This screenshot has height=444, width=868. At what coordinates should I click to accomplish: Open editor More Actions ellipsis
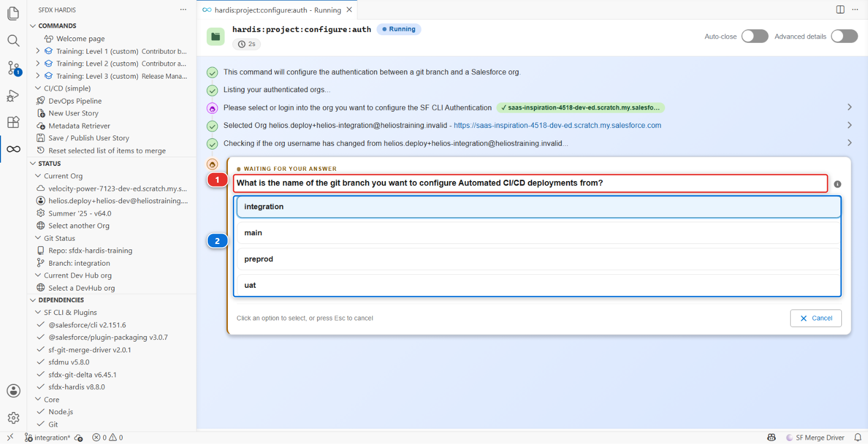[855, 10]
